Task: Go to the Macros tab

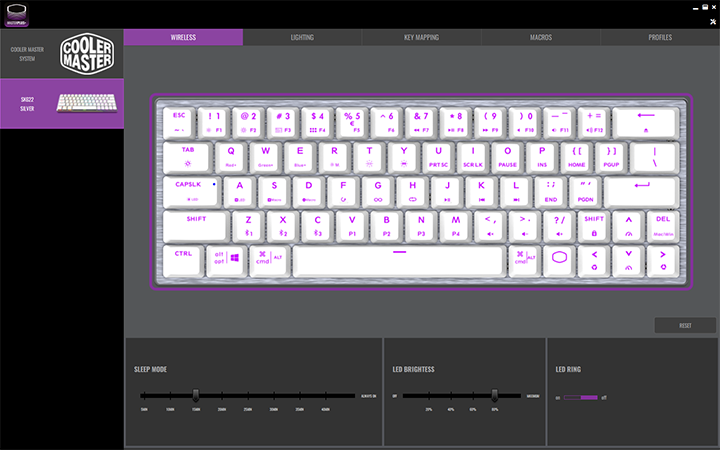Action: tap(540, 37)
